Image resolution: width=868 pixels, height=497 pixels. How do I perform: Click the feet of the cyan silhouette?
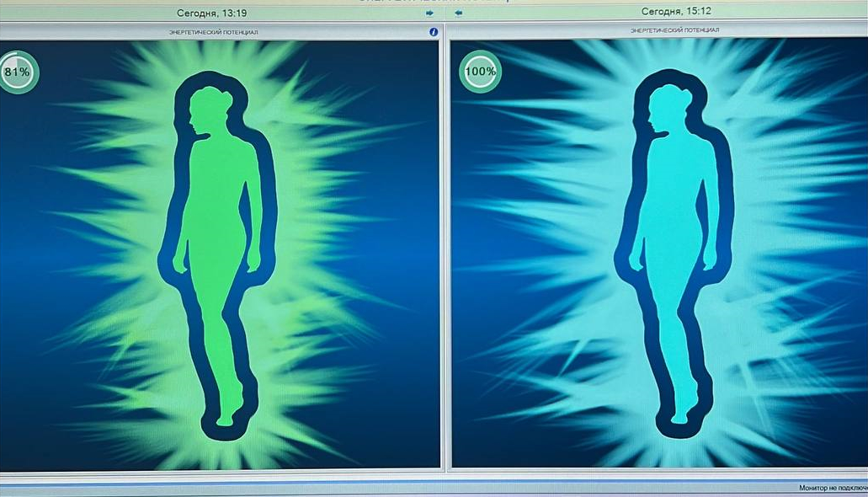point(684,414)
